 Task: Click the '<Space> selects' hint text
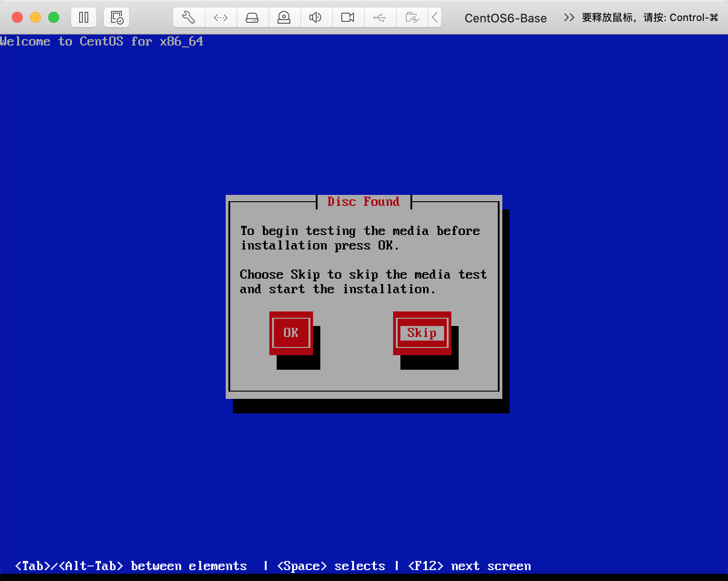(331, 566)
